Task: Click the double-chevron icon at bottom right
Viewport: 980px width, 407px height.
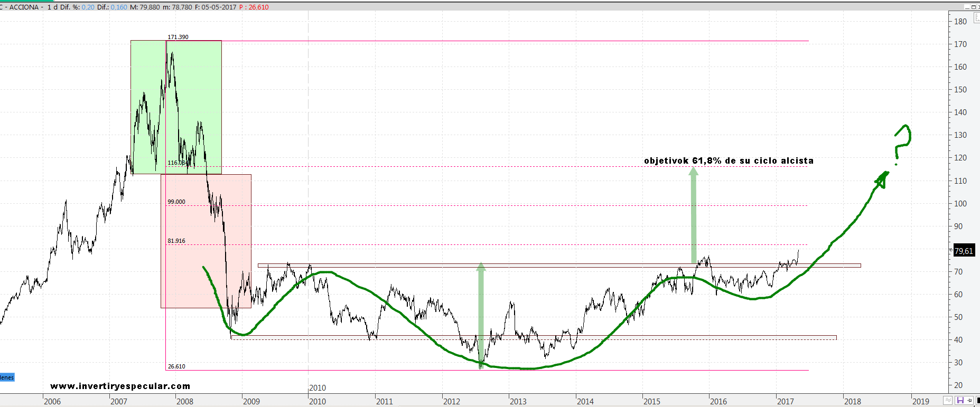Action: click(x=948, y=401)
